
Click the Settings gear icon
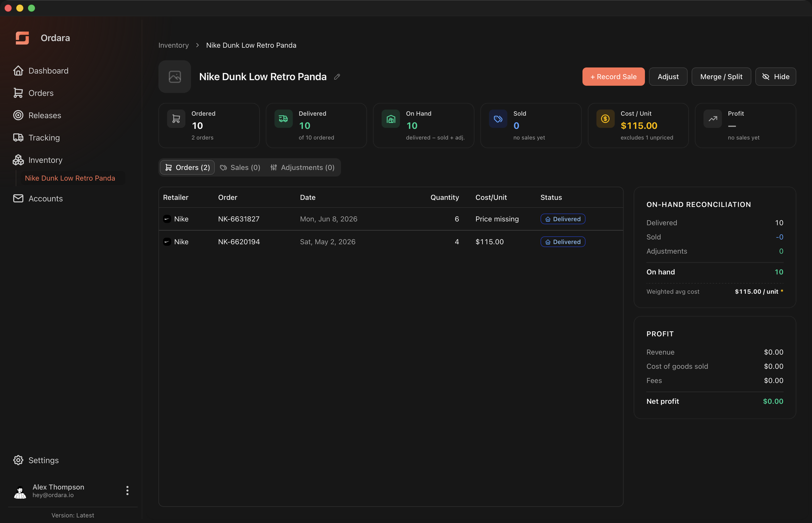point(18,460)
